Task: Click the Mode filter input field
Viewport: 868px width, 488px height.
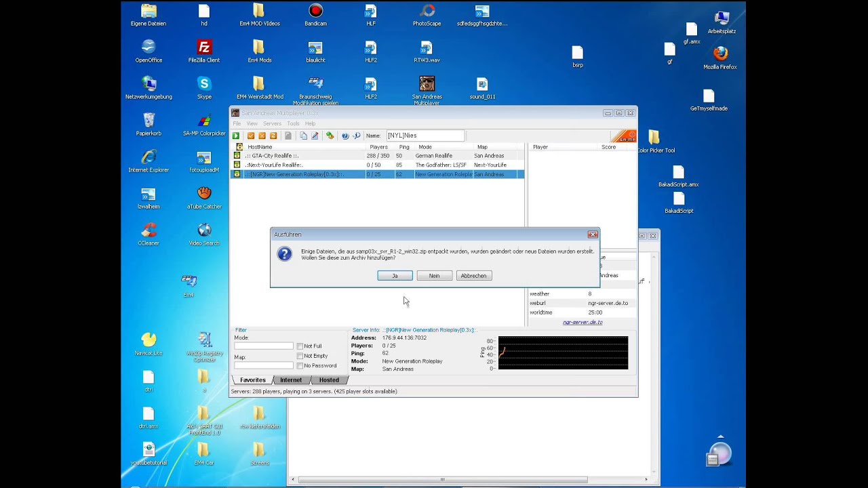Action: pos(264,346)
